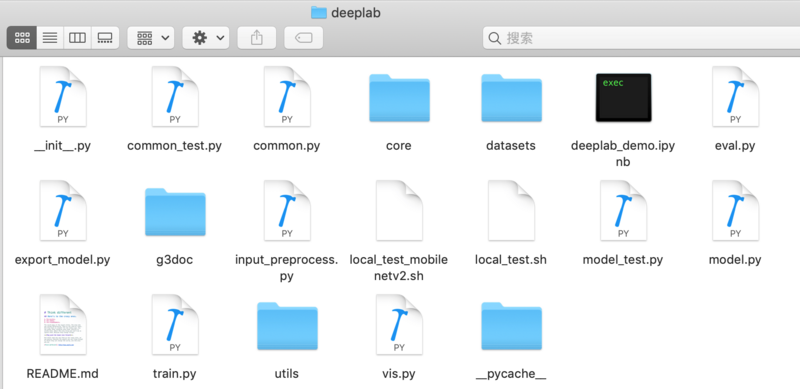Click the magnifier icon in search field
This screenshot has width=800, height=389.
[494, 38]
